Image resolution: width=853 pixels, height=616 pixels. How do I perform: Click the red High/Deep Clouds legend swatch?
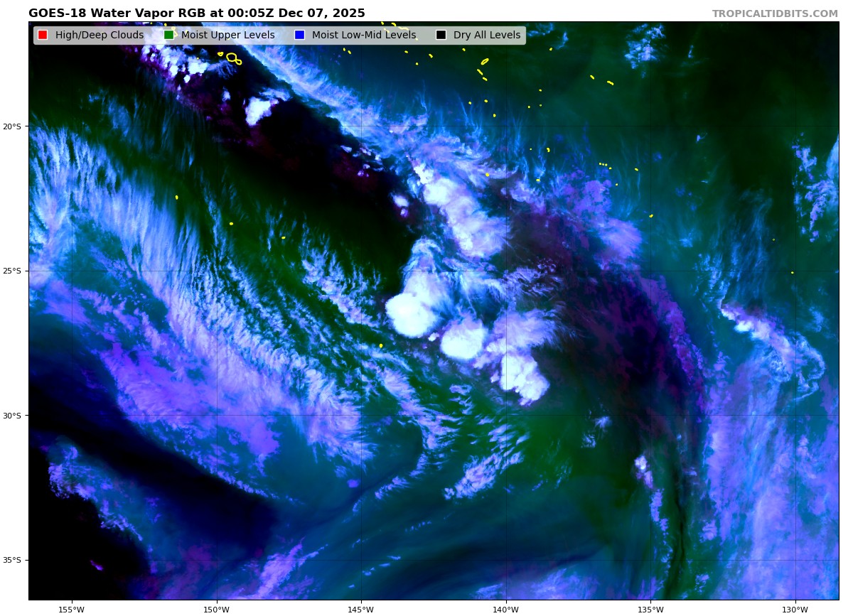pyautogui.click(x=43, y=36)
